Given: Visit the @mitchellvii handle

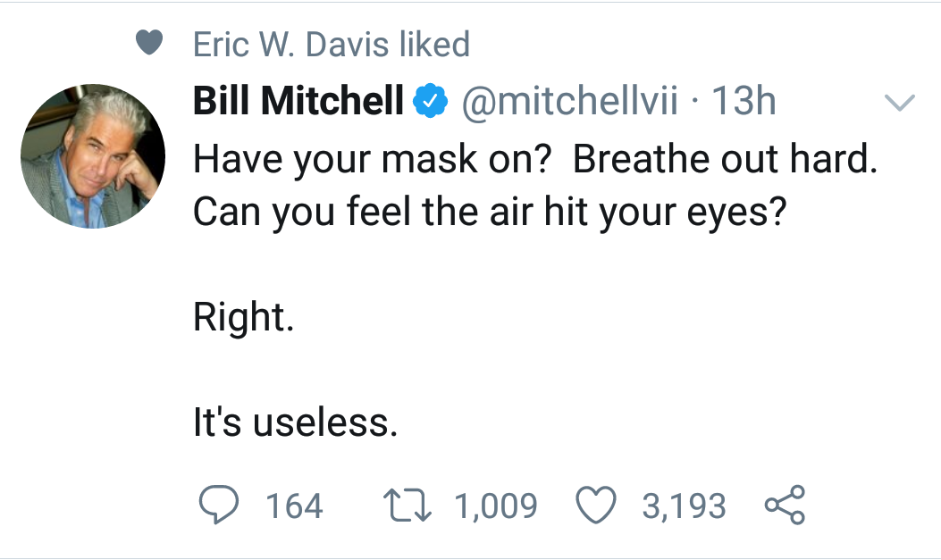Looking at the screenshot, I should [568, 103].
